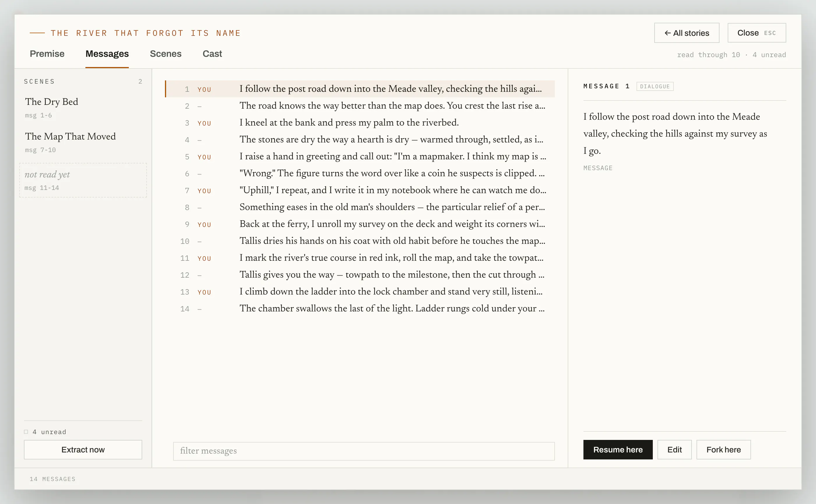This screenshot has width=816, height=504.
Task: Click the 'read through 10 · 4 unread' status
Action: pos(731,55)
